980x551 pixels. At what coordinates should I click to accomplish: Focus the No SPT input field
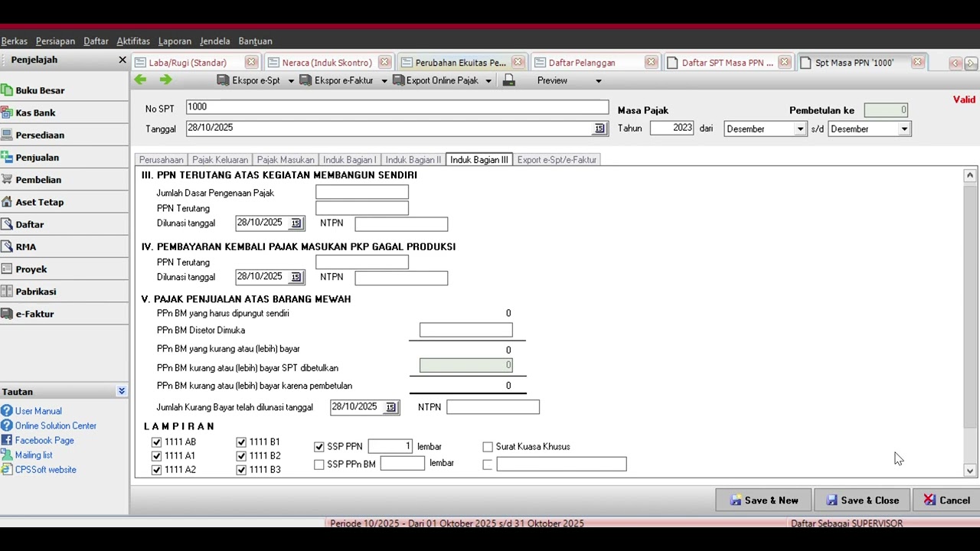tap(397, 108)
